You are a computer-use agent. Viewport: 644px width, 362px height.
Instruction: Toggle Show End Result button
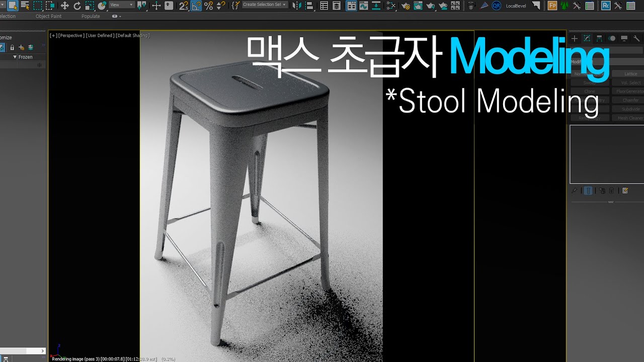click(x=588, y=191)
